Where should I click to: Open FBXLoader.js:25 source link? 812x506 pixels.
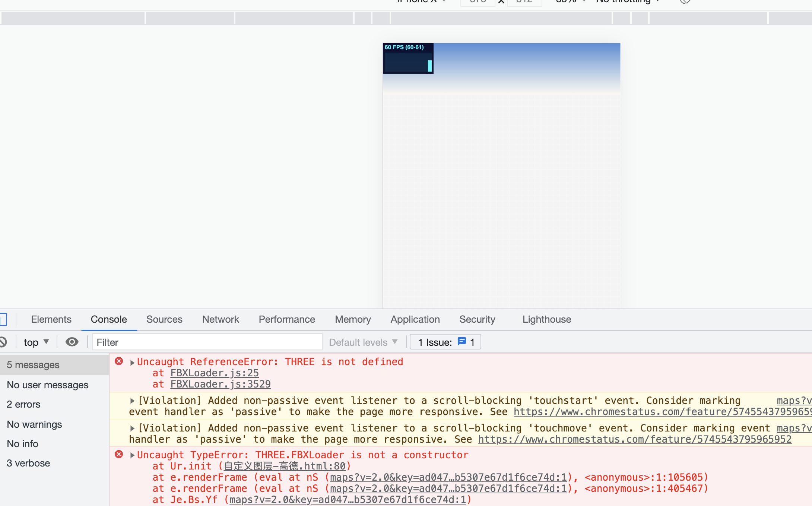[214, 373]
